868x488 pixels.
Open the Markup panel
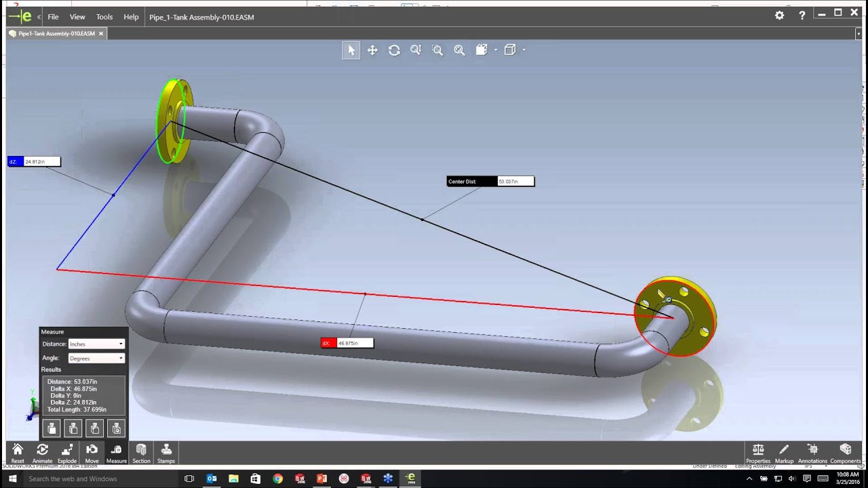click(784, 453)
